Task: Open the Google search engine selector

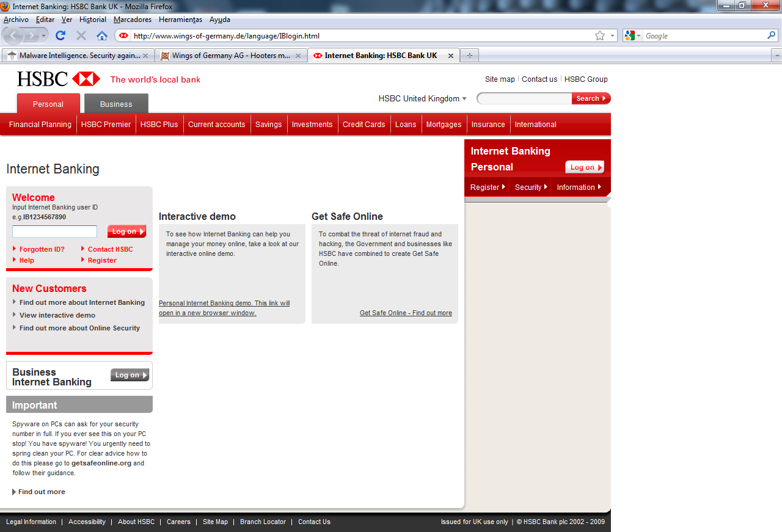Action: [x=633, y=35]
